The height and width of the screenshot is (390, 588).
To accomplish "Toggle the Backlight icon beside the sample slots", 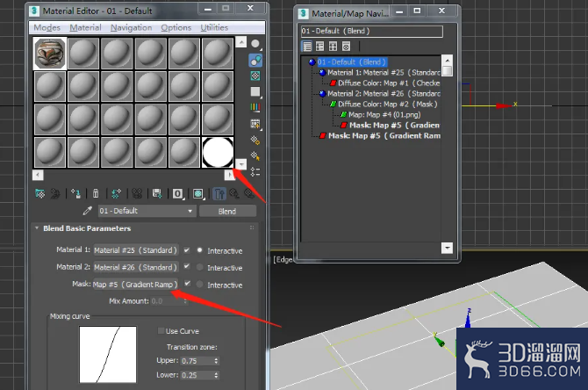I will tap(255, 61).
